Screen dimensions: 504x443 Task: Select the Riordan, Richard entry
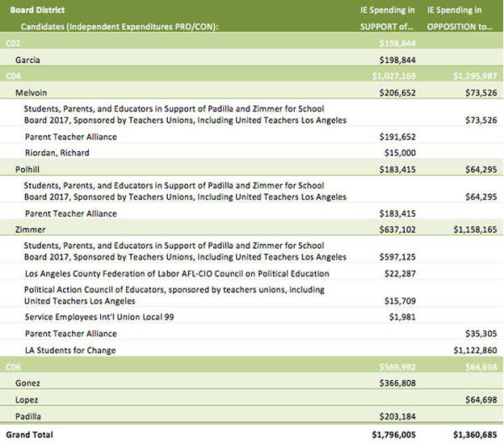coord(57,153)
